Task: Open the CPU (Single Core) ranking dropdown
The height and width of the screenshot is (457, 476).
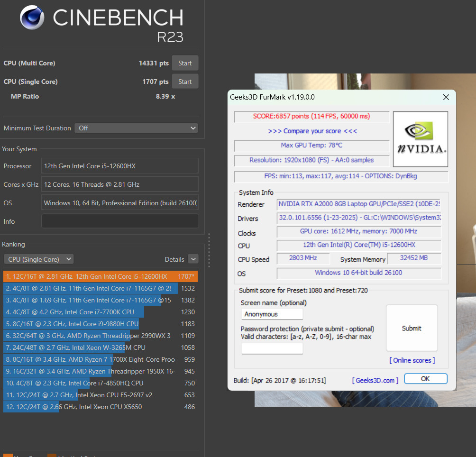Action: tap(38, 259)
